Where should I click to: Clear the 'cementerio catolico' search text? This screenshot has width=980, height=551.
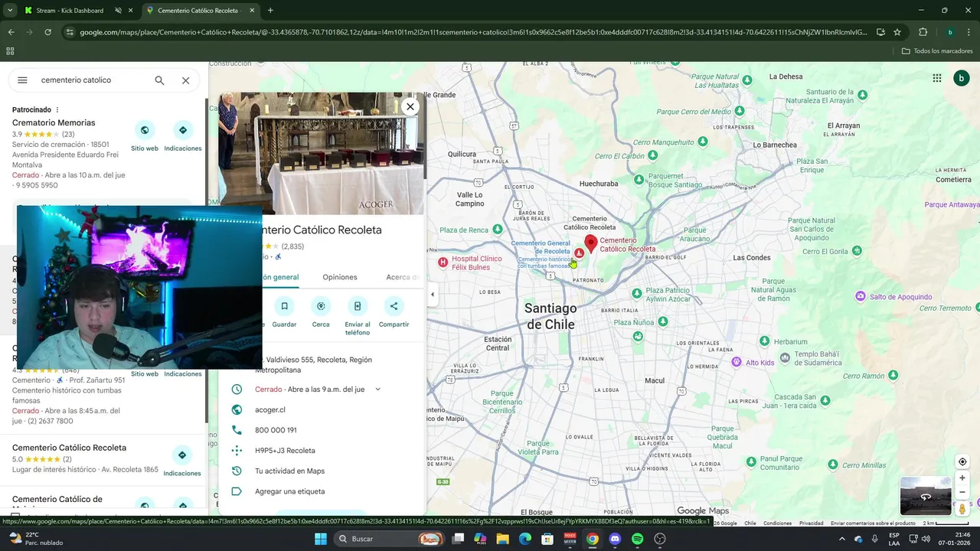[x=185, y=80]
